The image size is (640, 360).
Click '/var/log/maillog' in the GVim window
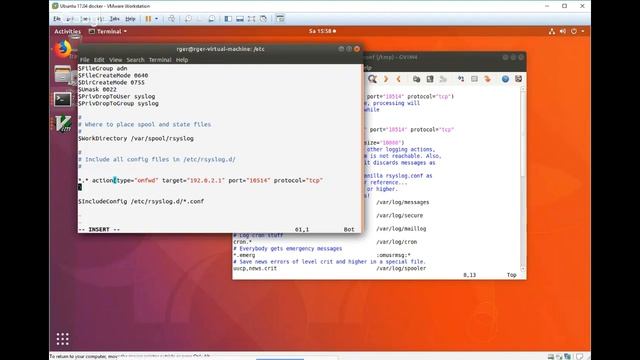click(x=401, y=229)
